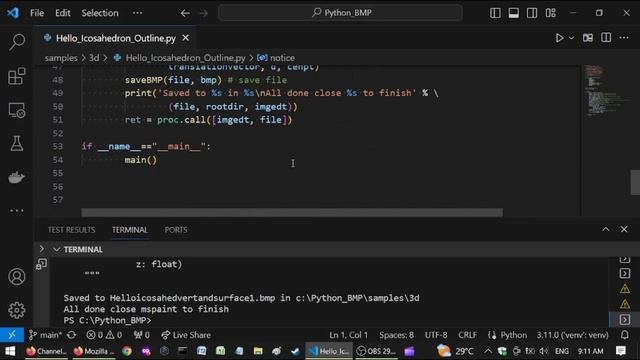This screenshot has height=360, width=640.
Task: Synchronize changes in status bar
Action: (71, 335)
